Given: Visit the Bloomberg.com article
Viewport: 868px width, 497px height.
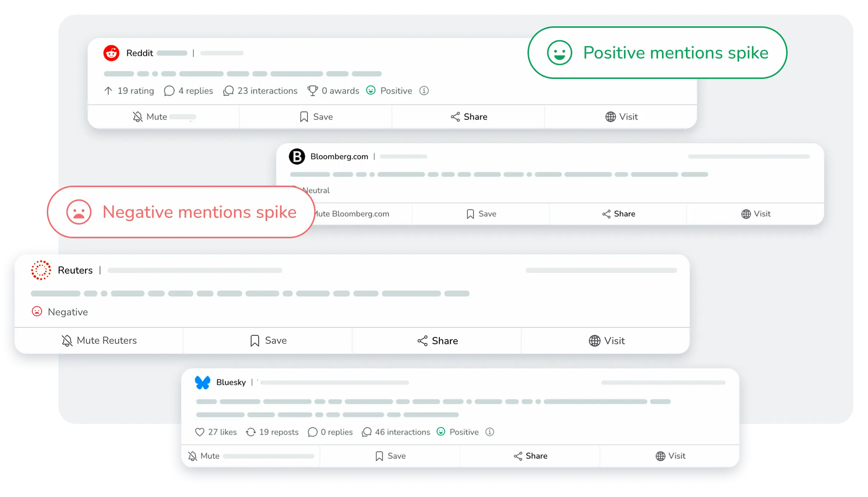Looking at the screenshot, I should tap(755, 214).
